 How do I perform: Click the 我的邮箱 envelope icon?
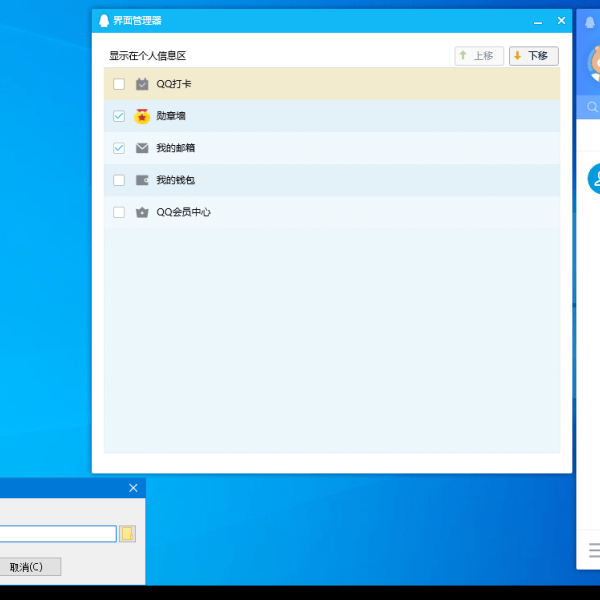click(x=142, y=148)
